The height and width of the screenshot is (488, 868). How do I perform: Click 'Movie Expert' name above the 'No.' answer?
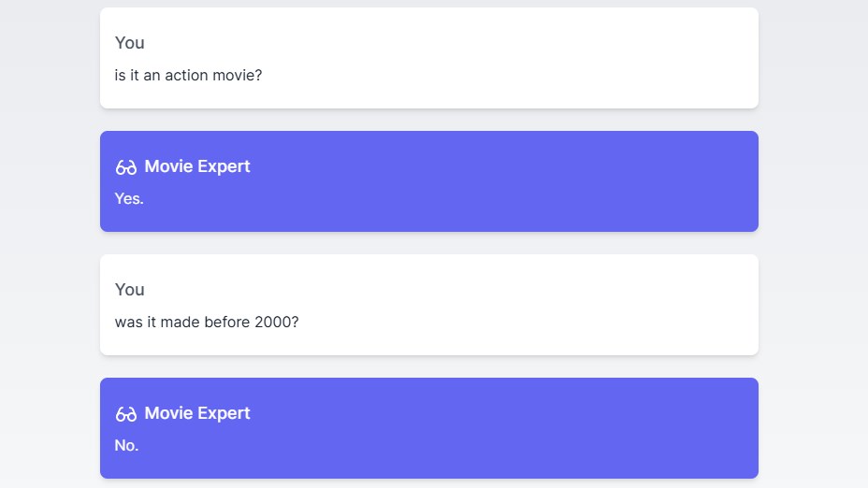[x=196, y=413]
